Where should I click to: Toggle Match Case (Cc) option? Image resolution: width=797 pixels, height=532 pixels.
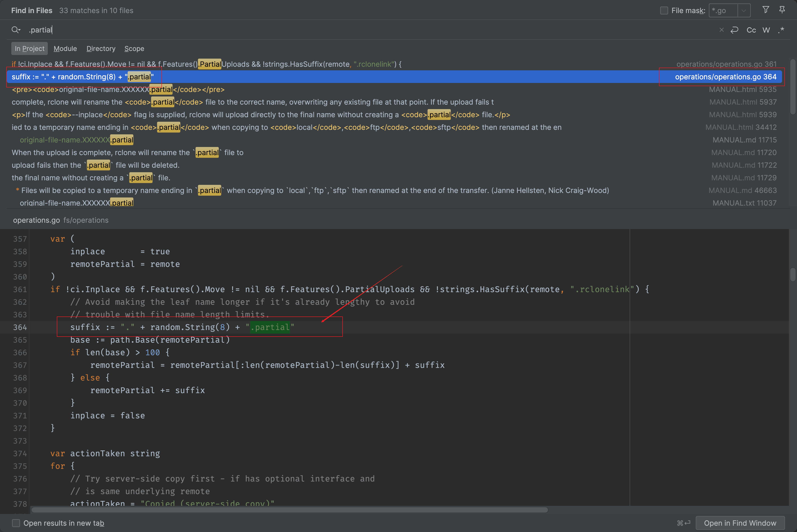click(x=751, y=30)
